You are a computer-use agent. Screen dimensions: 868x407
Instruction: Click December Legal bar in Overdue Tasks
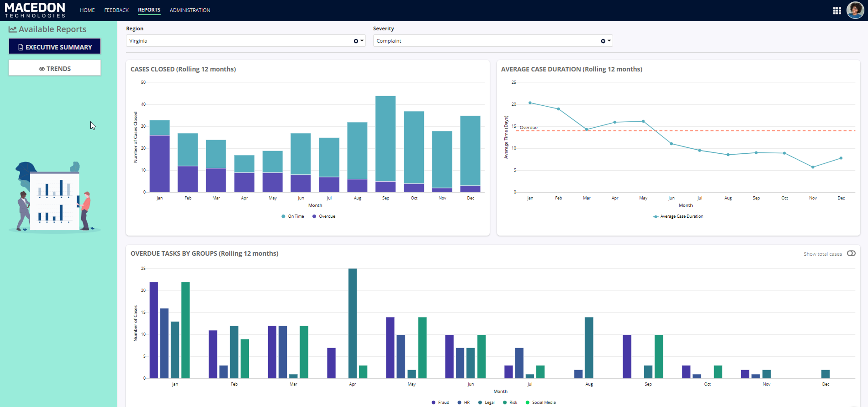[x=826, y=374]
